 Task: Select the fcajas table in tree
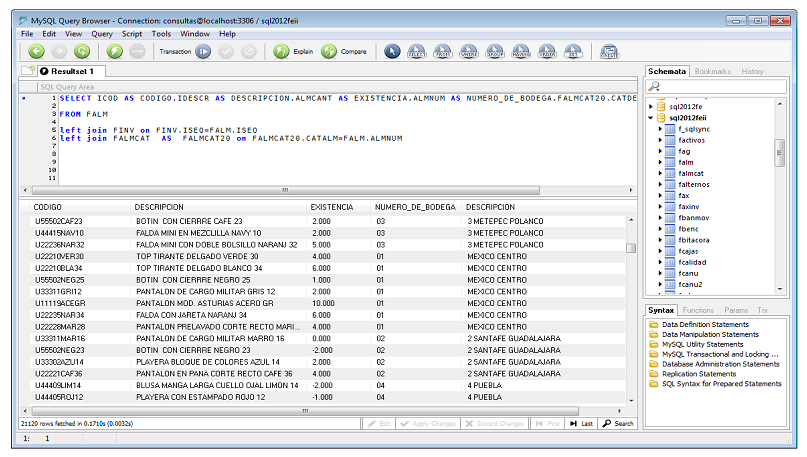pyautogui.click(x=688, y=251)
